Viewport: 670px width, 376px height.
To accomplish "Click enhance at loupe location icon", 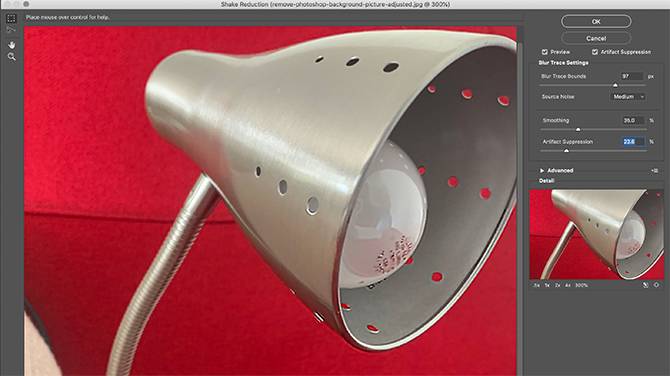I will 656,285.
